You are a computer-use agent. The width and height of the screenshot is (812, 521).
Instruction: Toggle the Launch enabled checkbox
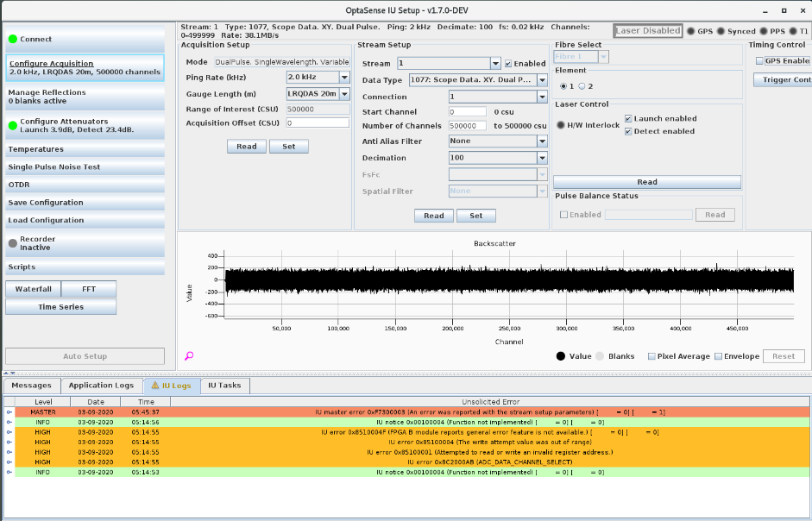[629, 119]
